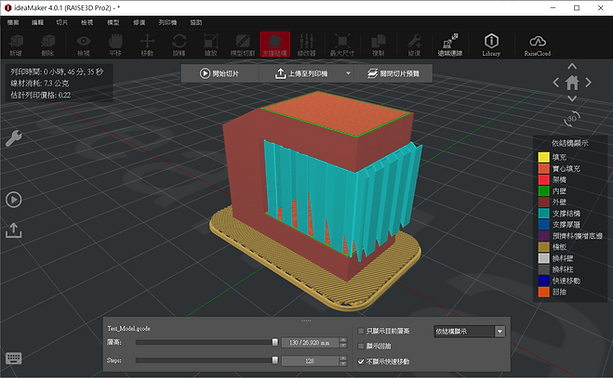Click the Add (新增) model toolbar icon
This screenshot has height=378, width=613.
click(16, 45)
